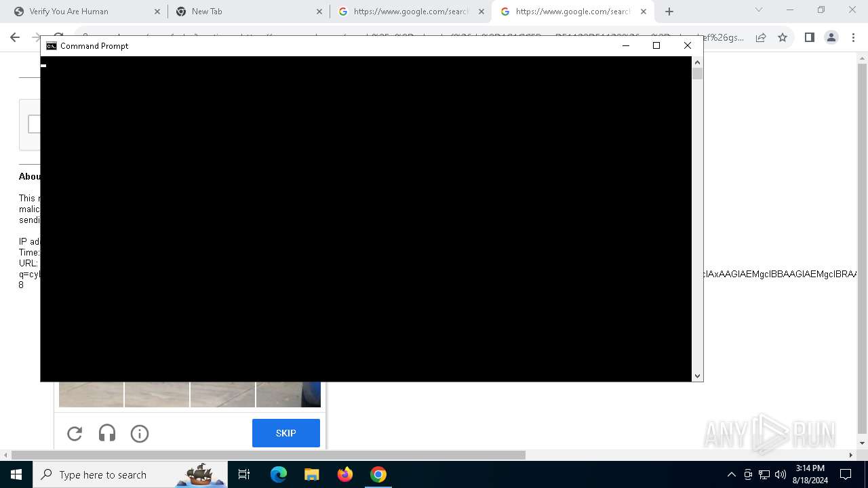868x488 pixels.
Task: Share this page from address bar
Action: coord(761,37)
